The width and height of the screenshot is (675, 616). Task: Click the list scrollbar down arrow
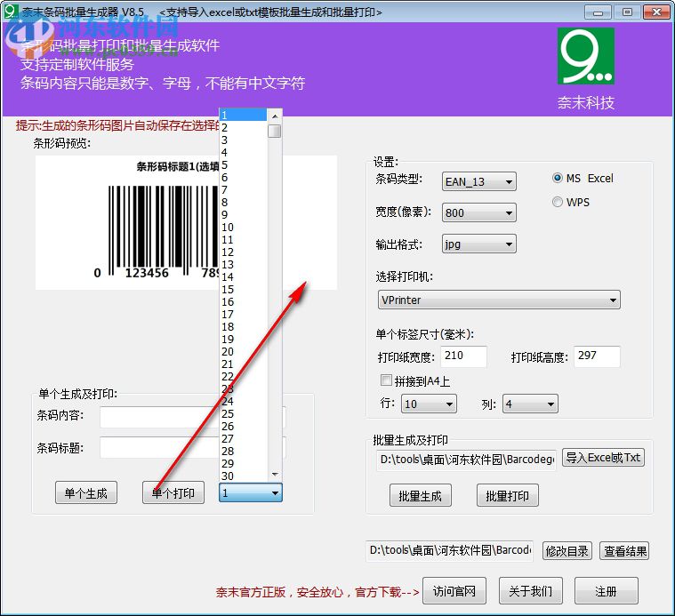275,474
